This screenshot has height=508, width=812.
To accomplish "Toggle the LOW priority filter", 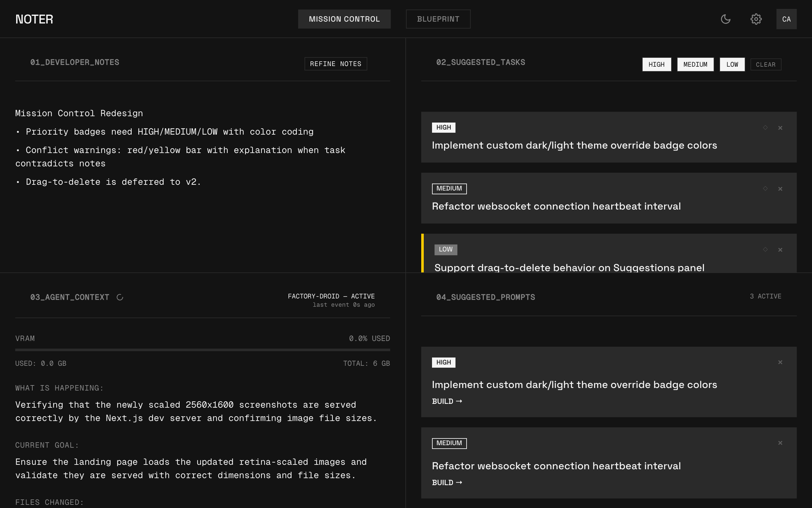I will tap(732, 64).
